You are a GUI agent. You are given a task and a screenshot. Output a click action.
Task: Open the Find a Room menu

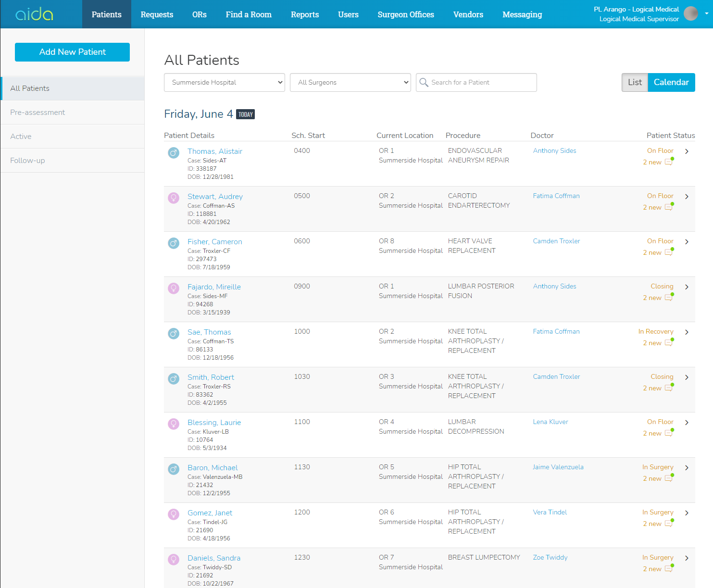[x=249, y=14]
